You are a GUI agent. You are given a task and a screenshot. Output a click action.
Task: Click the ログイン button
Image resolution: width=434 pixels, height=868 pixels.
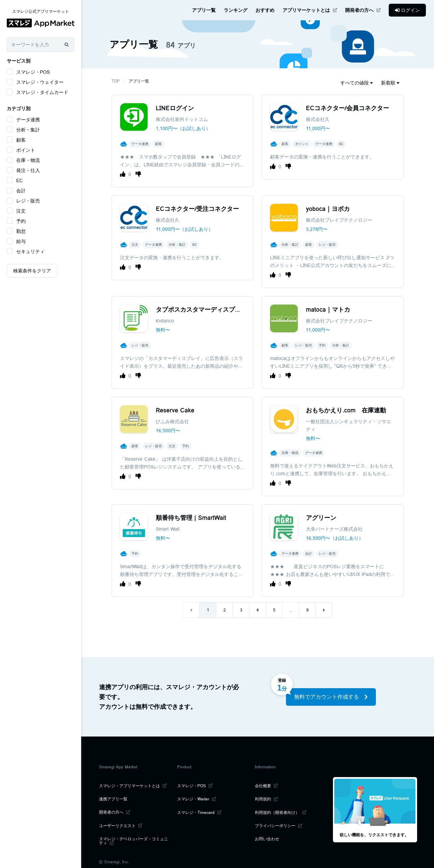pyautogui.click(x=407, y=10)
